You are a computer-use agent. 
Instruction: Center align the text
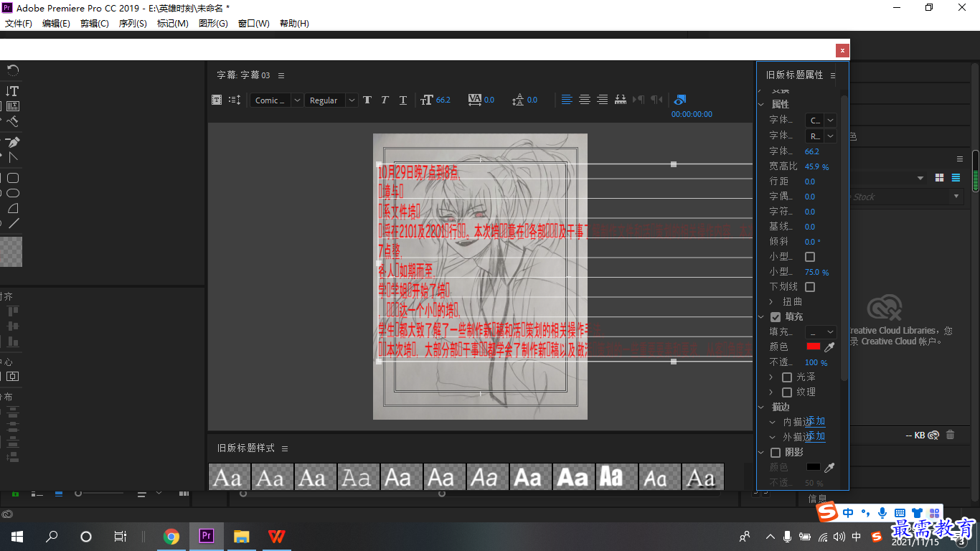(585, 100)
